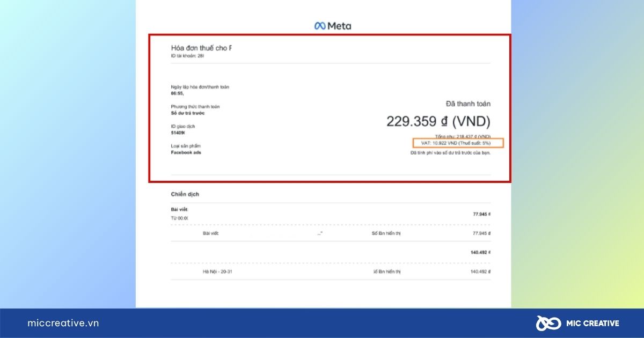Image resolution: width=644 pixels, height=338 pixels.
Task: Click the 'Tổng phụ: 218.437 đ' subtotal line
Action: (463, 137)
